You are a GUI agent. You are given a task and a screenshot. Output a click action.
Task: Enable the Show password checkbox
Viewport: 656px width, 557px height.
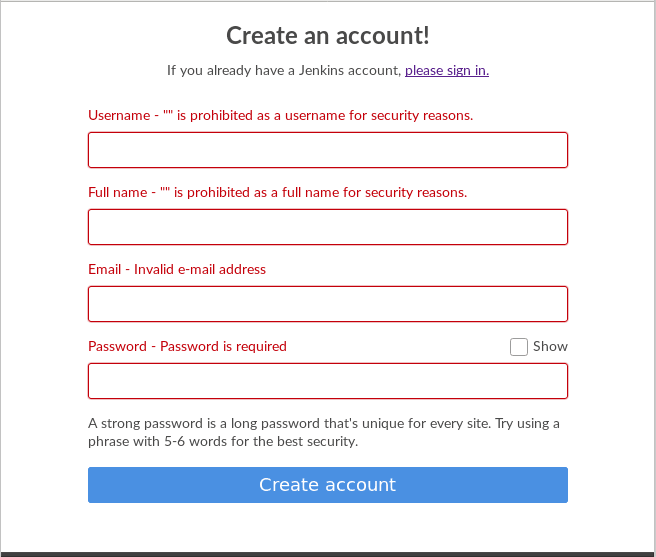pos(519,347)
